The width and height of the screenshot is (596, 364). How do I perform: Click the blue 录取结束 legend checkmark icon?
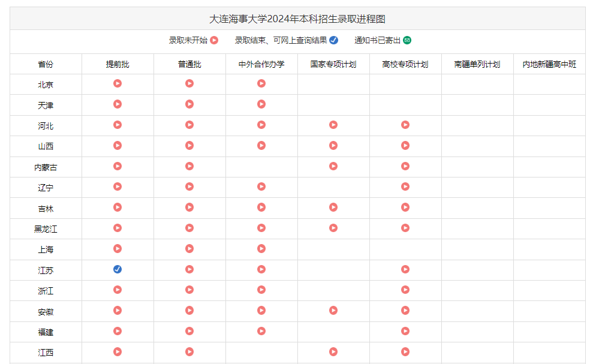click(x=334, y=40)
